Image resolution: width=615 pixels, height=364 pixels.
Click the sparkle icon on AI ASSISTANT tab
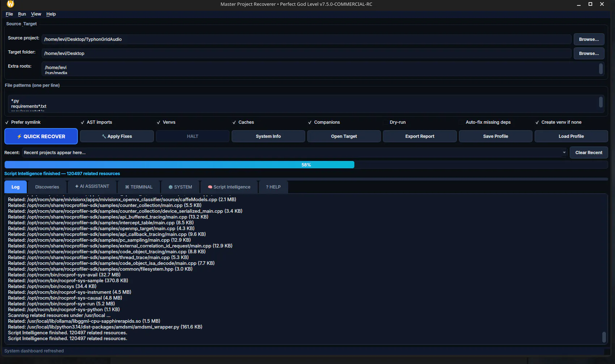click(77, 186)
